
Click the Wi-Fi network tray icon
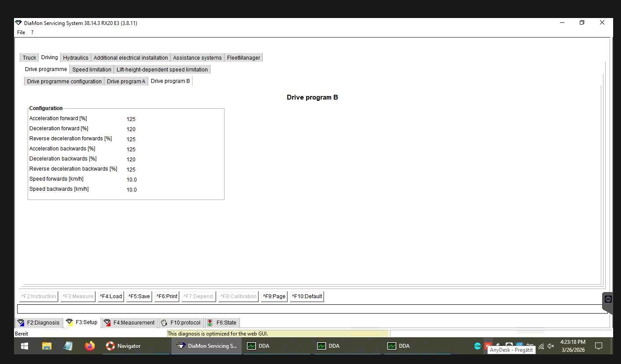pos(542,346)
